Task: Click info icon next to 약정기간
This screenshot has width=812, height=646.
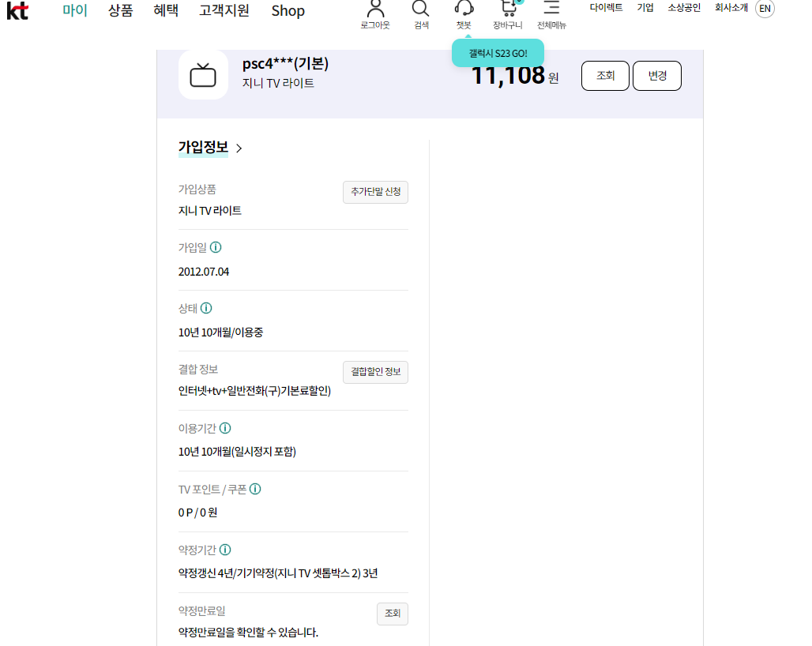Action: [225, 550]
